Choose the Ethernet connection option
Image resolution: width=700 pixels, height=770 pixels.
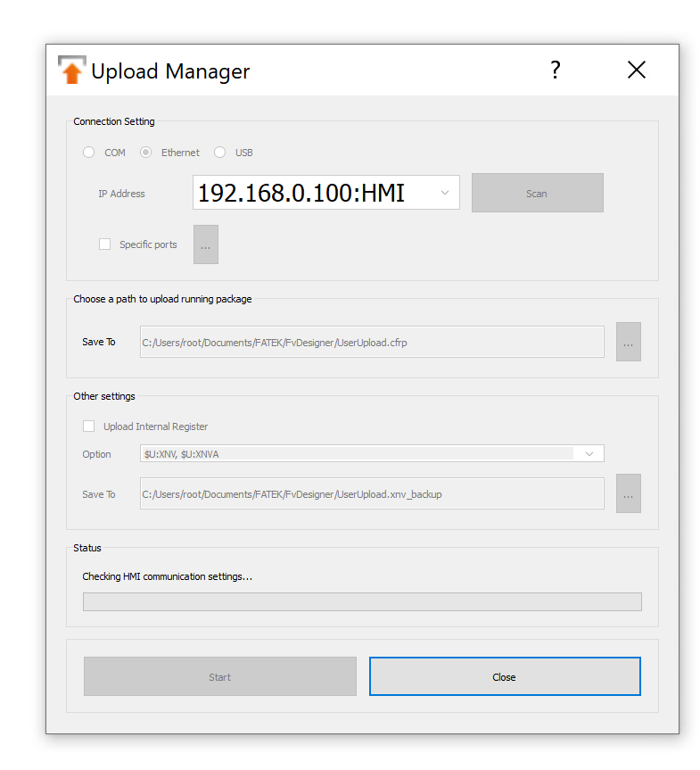click(146, 153)
